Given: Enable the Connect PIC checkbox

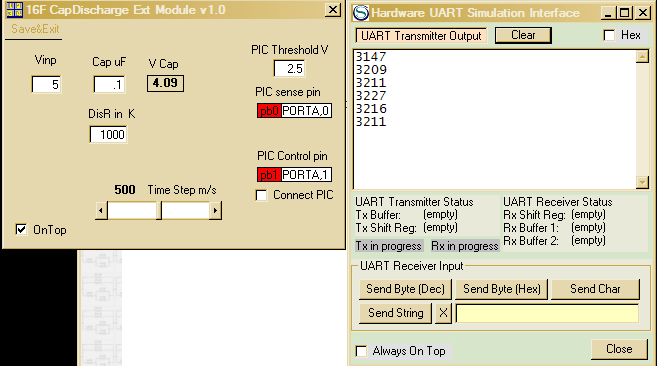Looking at the screenshot, I should coord(261,195).
